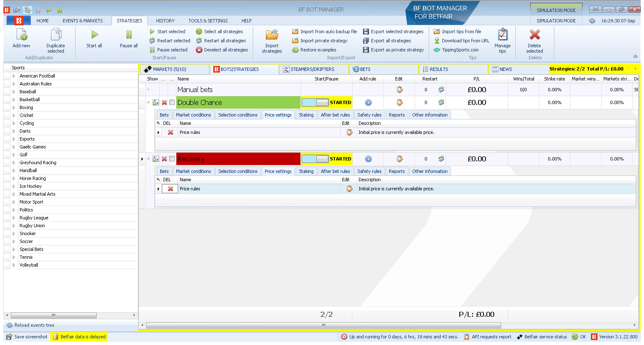Open the TOOLS & SETTINGS ribbon tab

click(208, 21)
